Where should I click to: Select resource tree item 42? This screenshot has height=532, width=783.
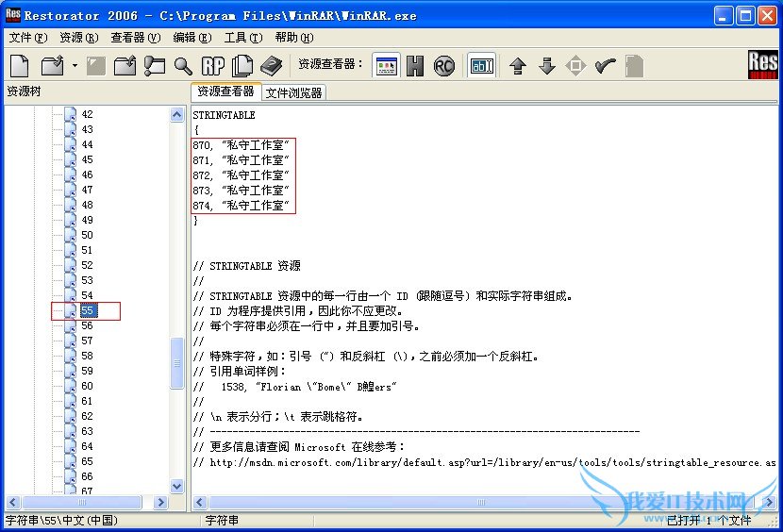(x=87, y=114)
